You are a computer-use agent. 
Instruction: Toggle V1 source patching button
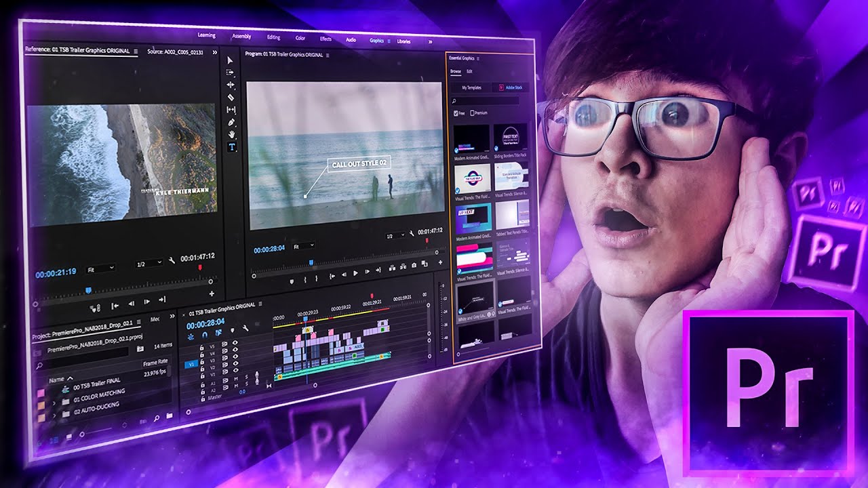[191, 365]
